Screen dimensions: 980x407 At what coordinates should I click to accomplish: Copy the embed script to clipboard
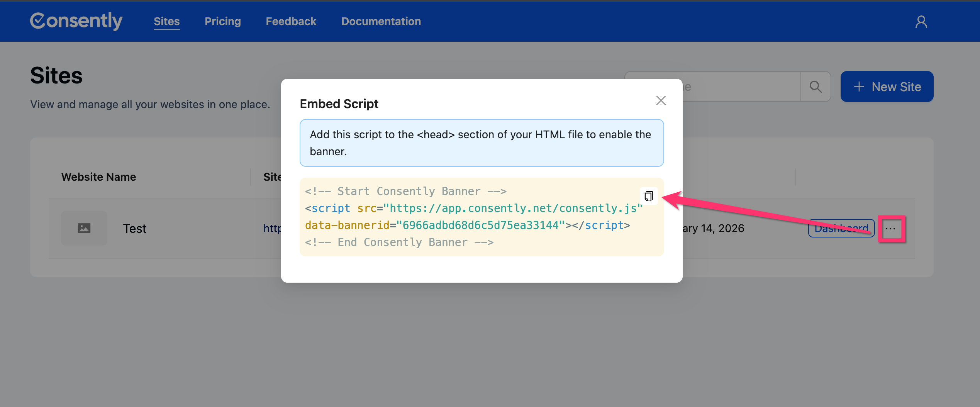pyautogui.click(x=649, y=196)
